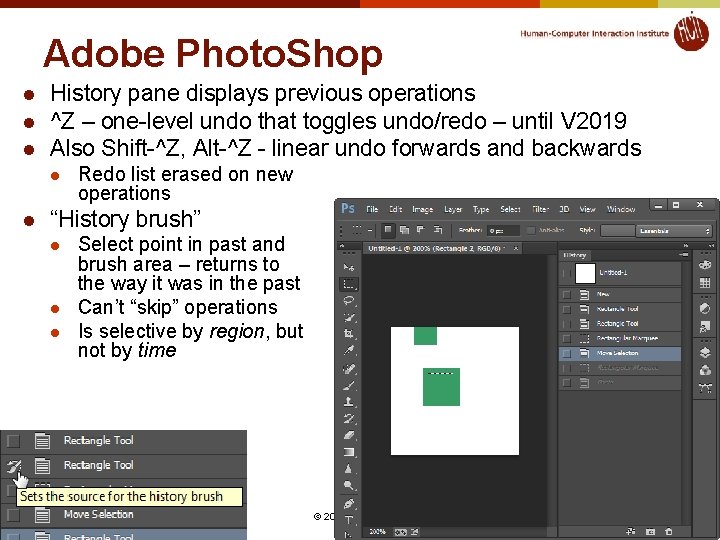Select the Crop tool
The height and width of the screenshot is (540, 720).
(x=349, y=334)
